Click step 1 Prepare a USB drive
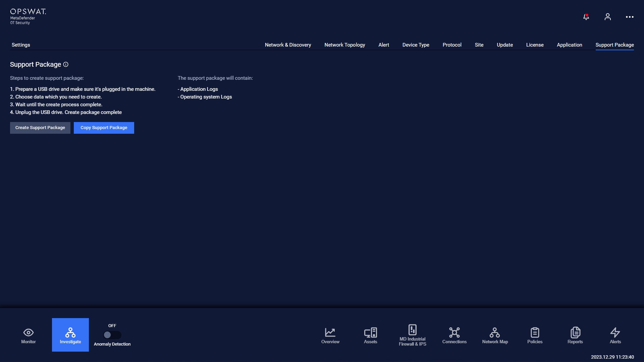 [83, 89]
